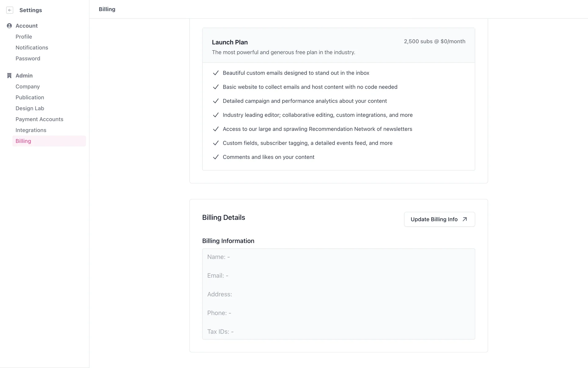Click the Billing Information details box
Image resolution: width=588 pixels, height=368 pixels.
338,294
